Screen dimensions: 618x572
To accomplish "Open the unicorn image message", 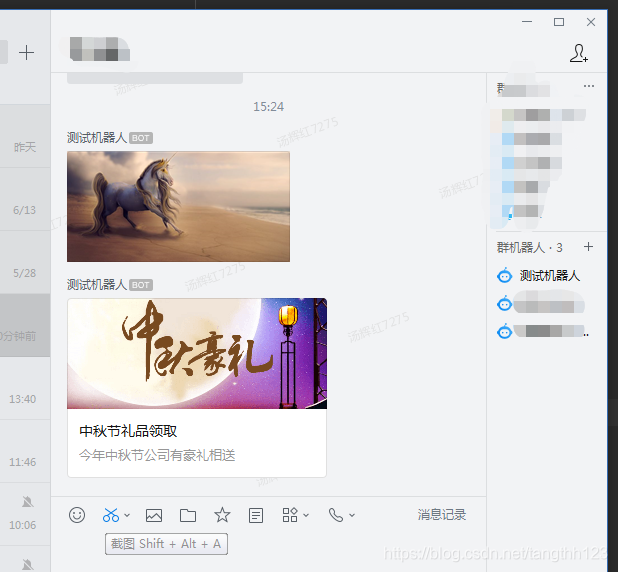I will [x=178, y=207].
